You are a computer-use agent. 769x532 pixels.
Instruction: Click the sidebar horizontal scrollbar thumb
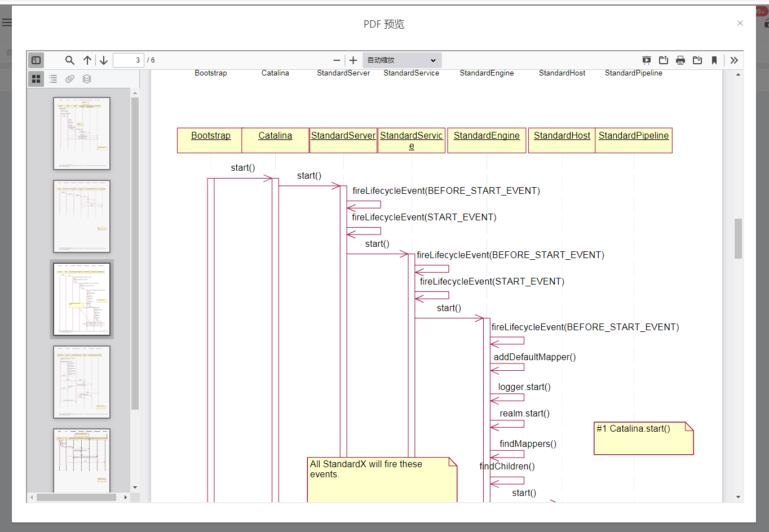tap(77, 497)
